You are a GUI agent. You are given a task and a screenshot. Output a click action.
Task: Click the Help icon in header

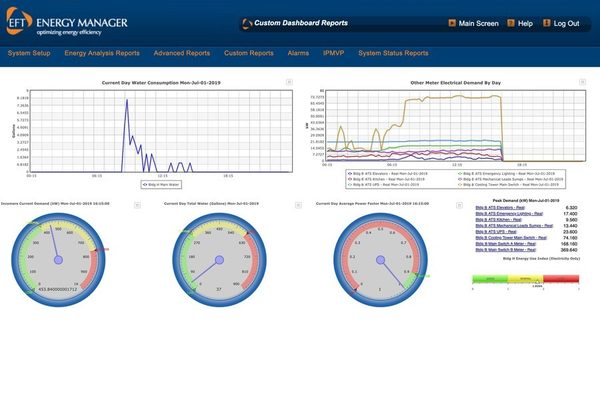pyautogui.click(x=509, y=23)
